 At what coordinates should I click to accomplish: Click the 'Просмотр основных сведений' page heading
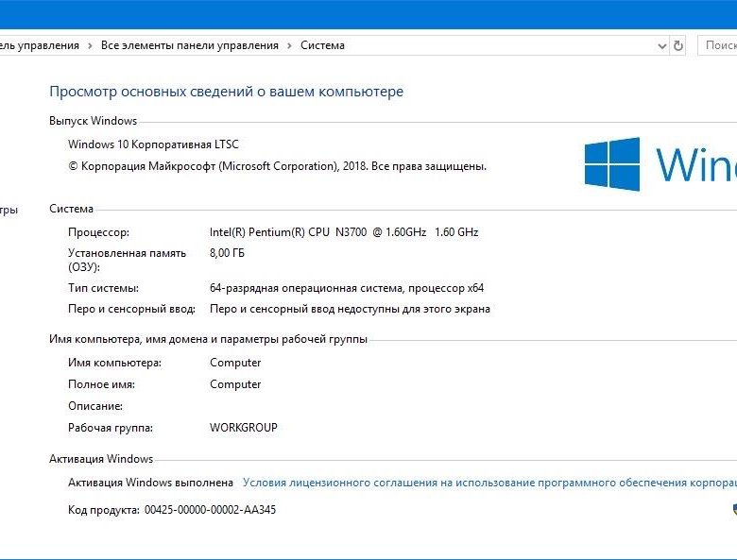(x=226, y=92)
